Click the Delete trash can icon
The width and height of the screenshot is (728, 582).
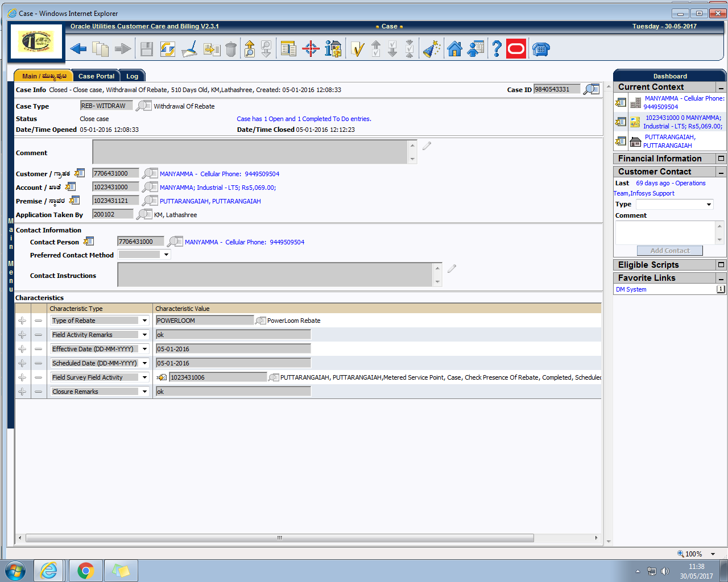tap(230, 49)
